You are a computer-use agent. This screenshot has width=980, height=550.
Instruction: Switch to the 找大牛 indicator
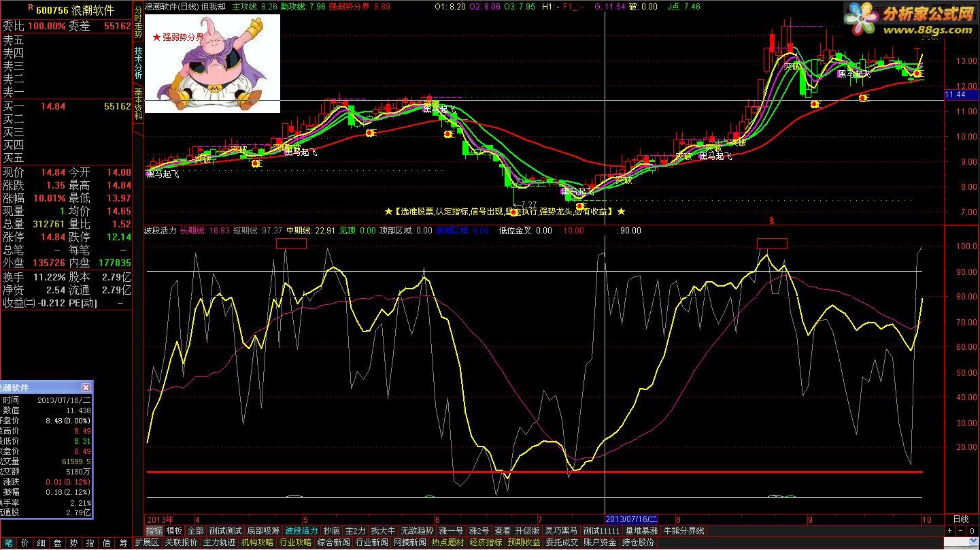(x=383, y=531)
